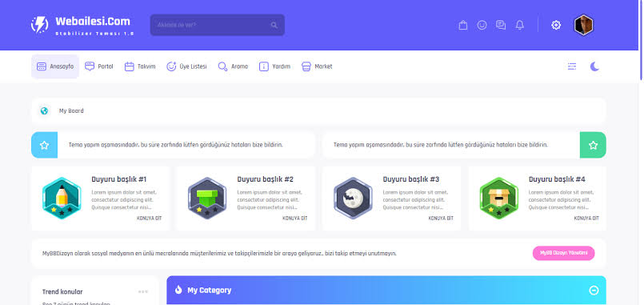This screenshot has width=644, height=305.
Task: Click the moon badge for Duyuru #3
Action: point(353,198)
